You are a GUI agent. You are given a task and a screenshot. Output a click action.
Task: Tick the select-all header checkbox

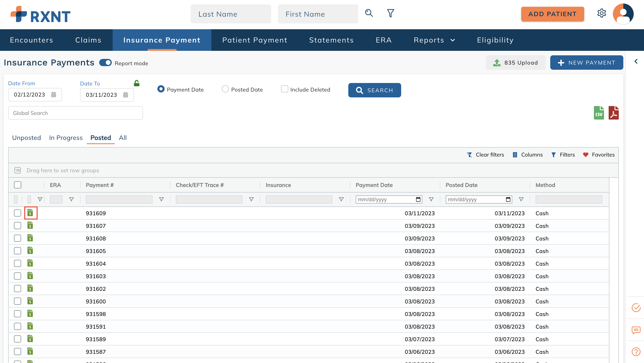(18, 185)
